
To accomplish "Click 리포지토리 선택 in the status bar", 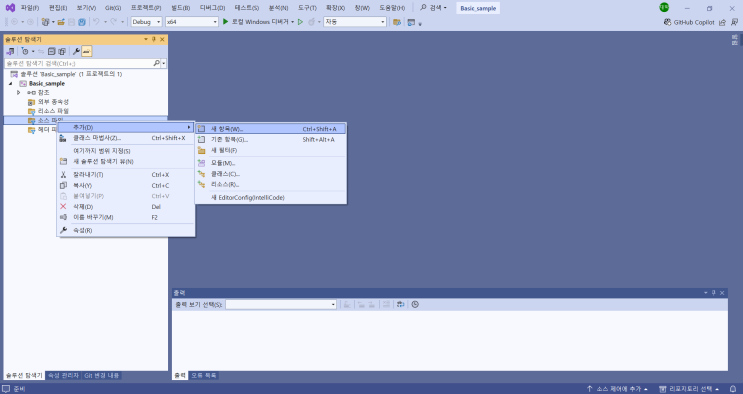I will click(689, 389).
